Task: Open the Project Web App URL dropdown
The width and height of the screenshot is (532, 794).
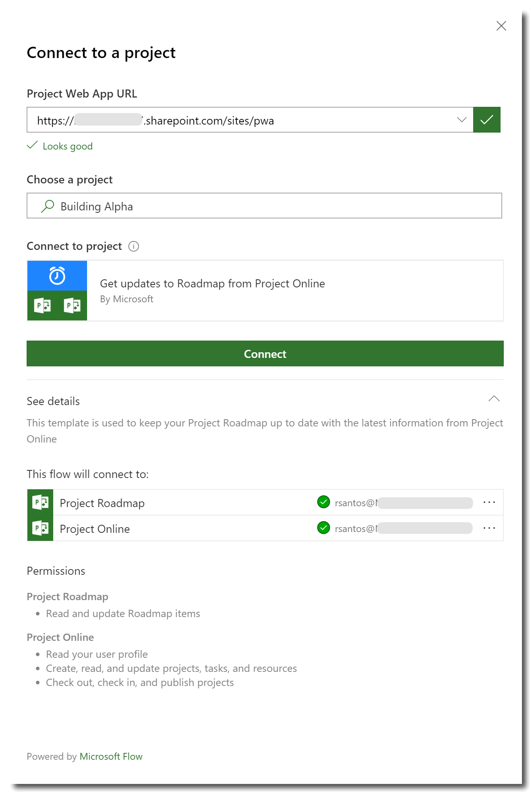Action: click(x=461, y=120)
